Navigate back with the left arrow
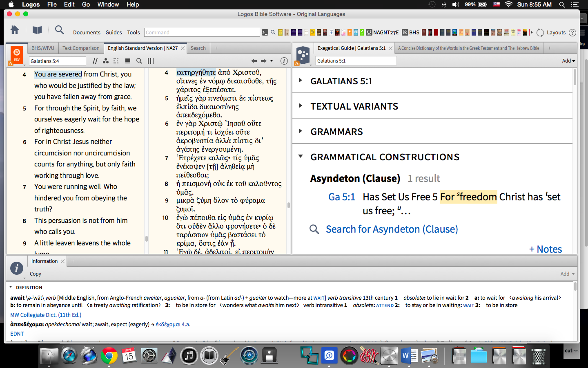This screenshot has height=368, width=588. pyautogui.click(x=254, y=61)
